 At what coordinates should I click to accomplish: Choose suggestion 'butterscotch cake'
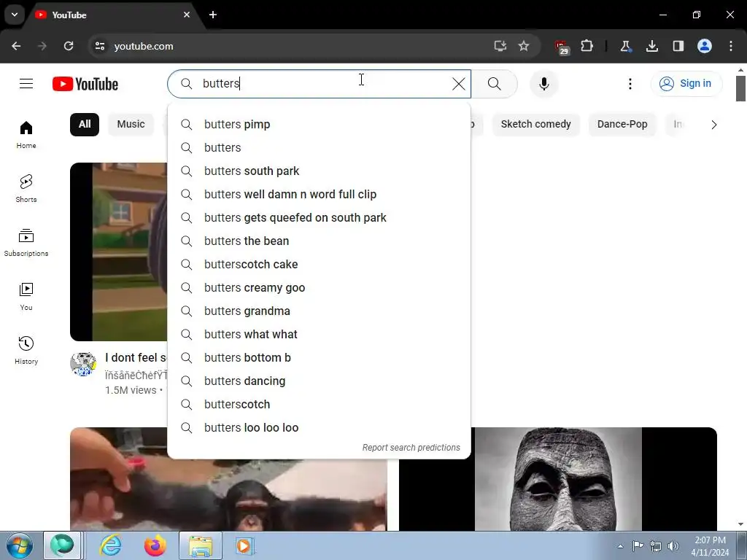(320, 264)
